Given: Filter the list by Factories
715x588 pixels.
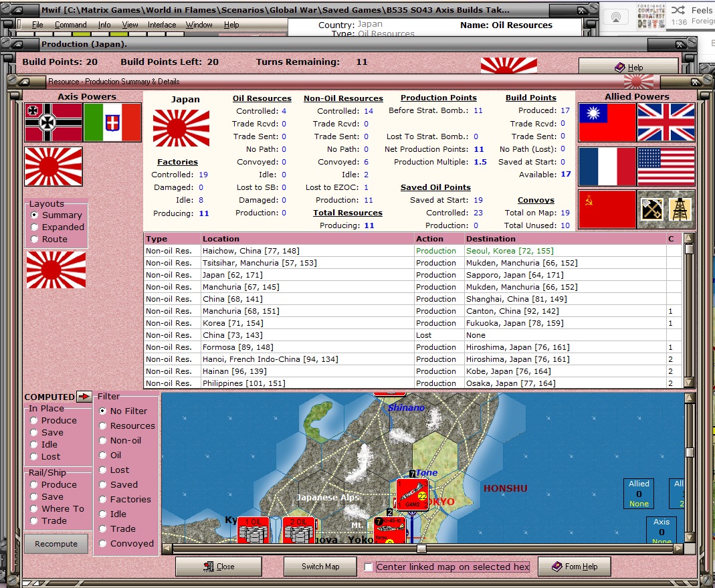Looking at the screenshot, I should pyautogui.click(x=103, y=500).
